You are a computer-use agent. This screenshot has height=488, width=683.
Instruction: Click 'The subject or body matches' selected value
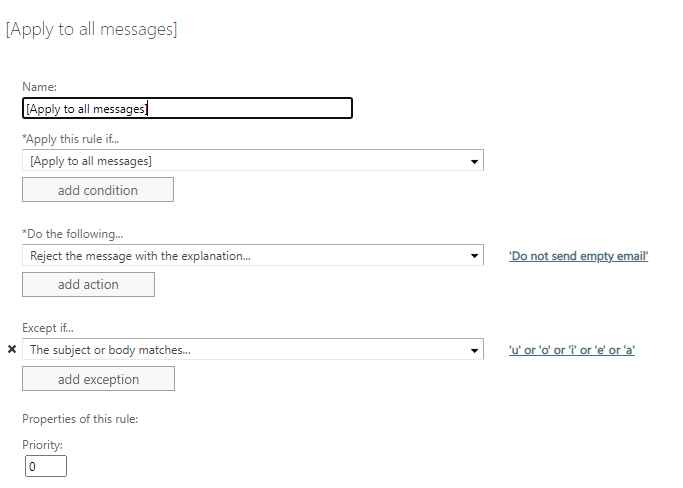click(x=110, y=350)
